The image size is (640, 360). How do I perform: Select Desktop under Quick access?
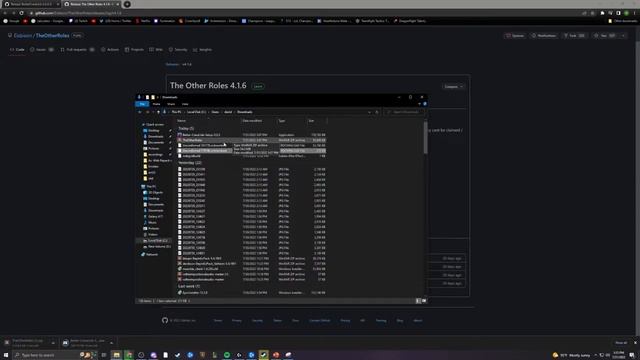154,131
